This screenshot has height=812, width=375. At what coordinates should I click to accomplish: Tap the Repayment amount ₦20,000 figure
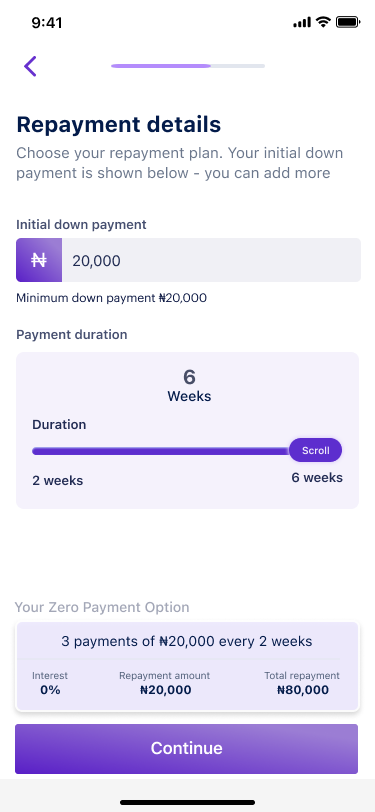(165, 683)
